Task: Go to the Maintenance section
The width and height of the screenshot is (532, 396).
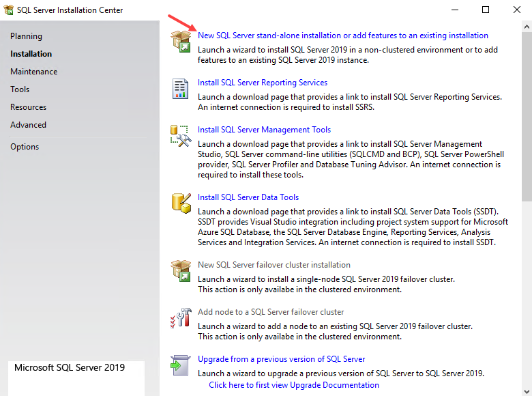Action: point(33,71)
